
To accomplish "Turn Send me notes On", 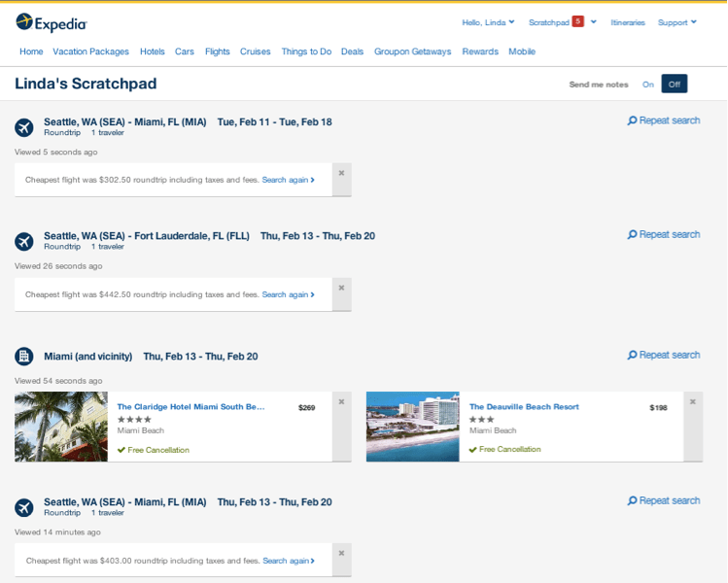I will tap(648, 84).
